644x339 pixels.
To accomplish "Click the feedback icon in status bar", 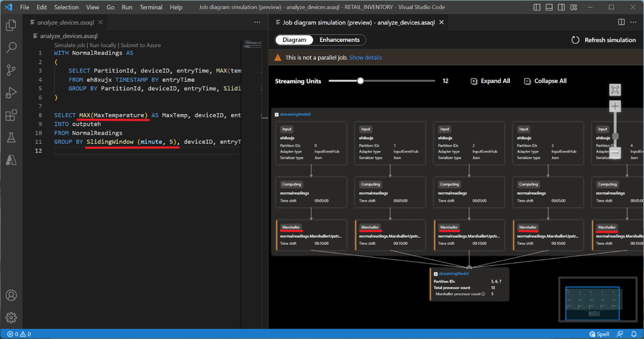I will click(620, 334).
